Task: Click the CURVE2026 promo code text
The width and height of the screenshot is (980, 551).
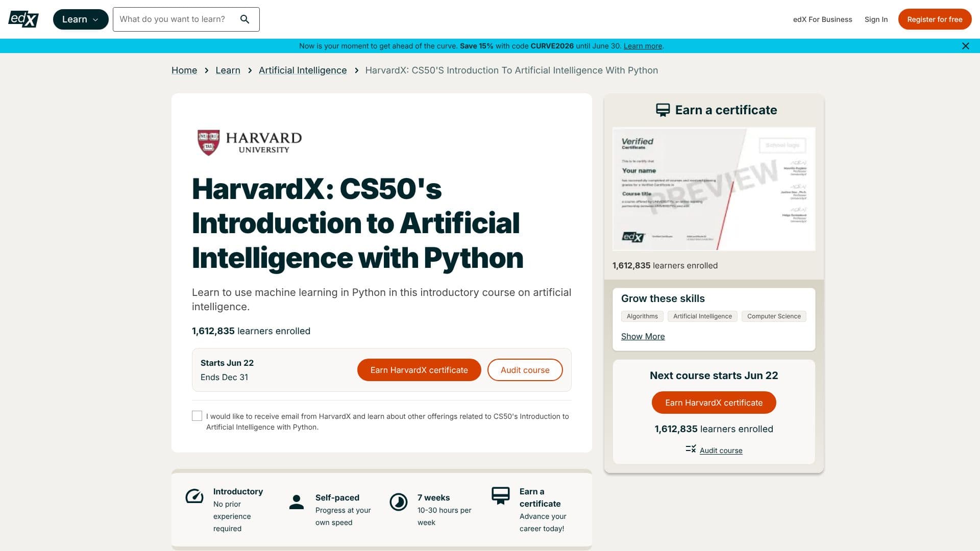Action: click(x=552, y=46)
